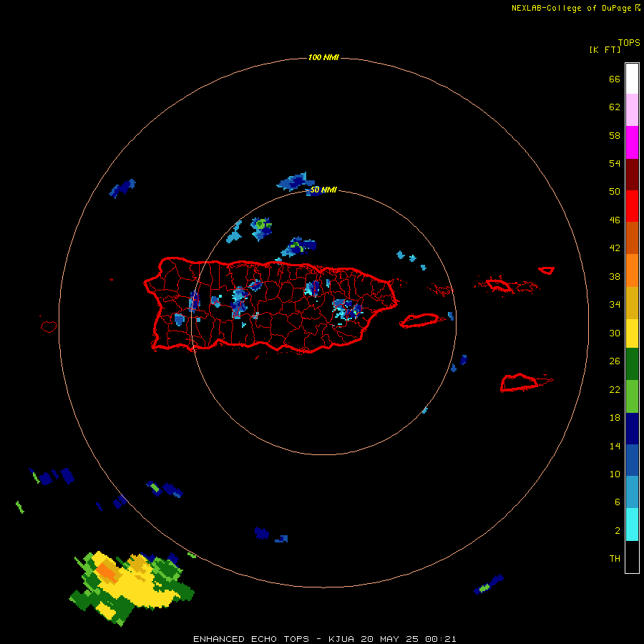Click the TH label on the legend
The width and height of the screenshot is (644, 644).
(615, 559)
